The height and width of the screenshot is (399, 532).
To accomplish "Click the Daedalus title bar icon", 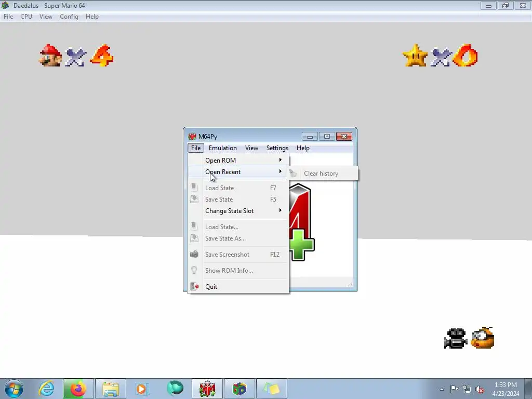I will coord(5,5).
